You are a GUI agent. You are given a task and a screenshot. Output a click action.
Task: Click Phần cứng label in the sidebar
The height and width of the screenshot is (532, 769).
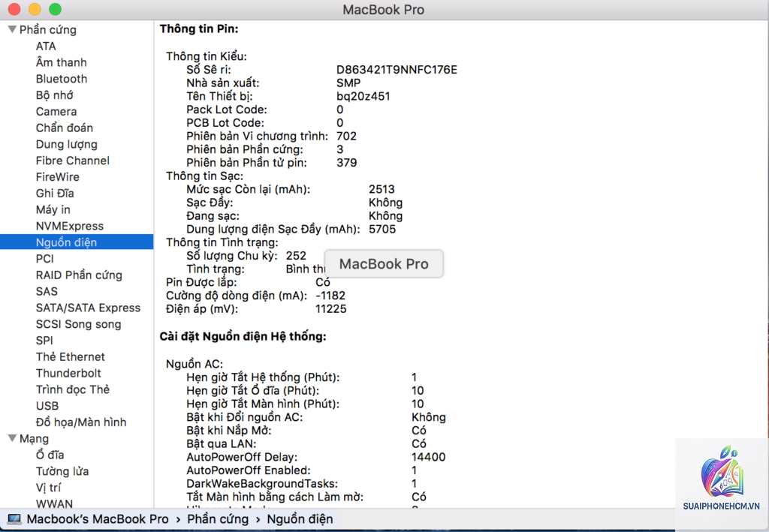47,30
